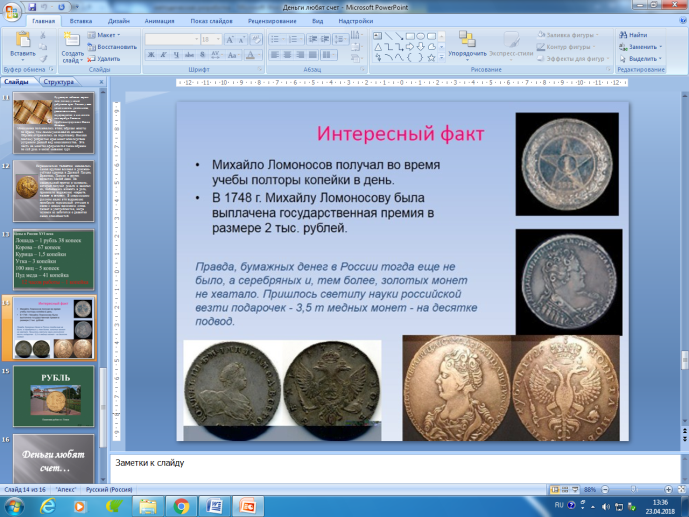Image resolution: width=689 pixels, height=517 pixels.
Task: Toggle italic К formatting
Action: [163, 55]
